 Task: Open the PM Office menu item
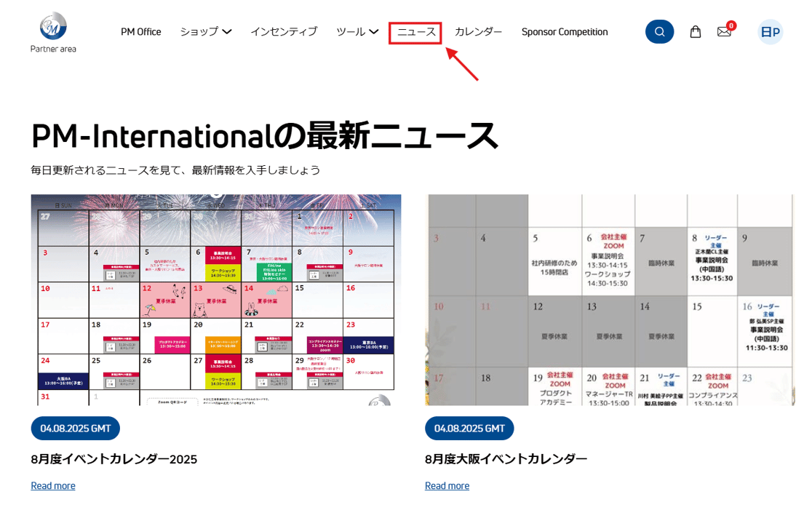[141, 31]
